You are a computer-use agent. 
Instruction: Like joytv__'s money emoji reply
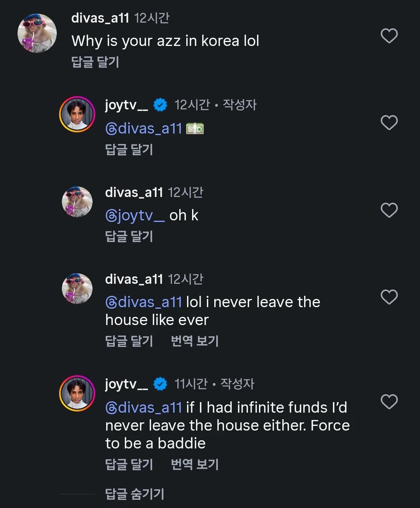(x=389, y=123)
